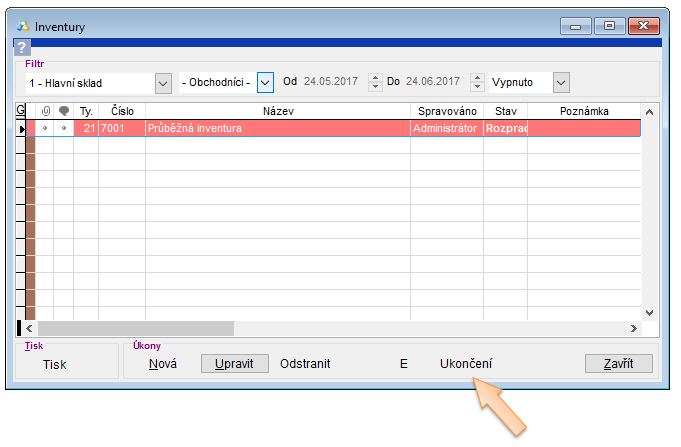The width and height of the screenshot is (681, 447).
Task: Open the Hlavní sklad warehouse dropdown
Action: pyautogui.click(x=164, y=82)
